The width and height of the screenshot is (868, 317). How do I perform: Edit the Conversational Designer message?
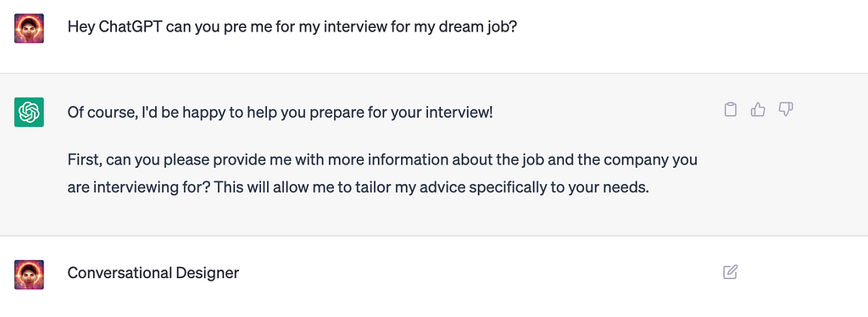tap(730, 272)
